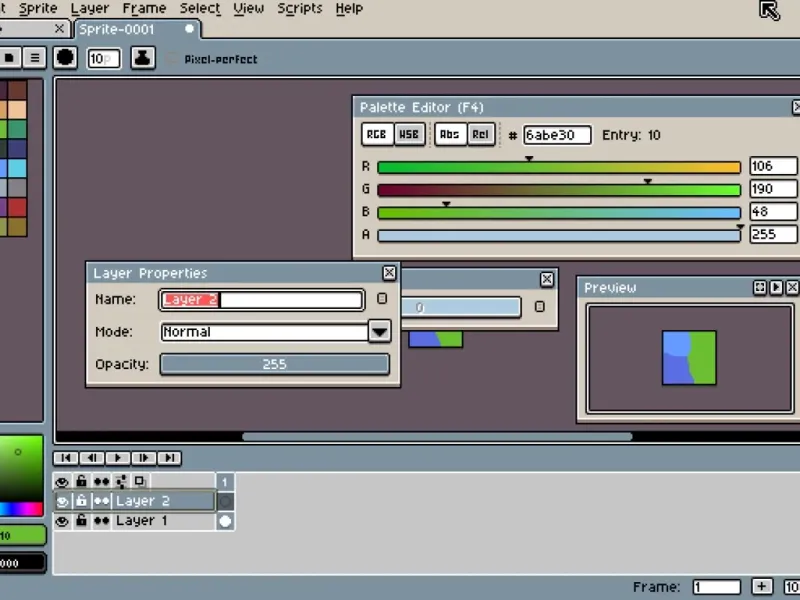Close the dialog behind Layer Properties

(x=547, y=279)
